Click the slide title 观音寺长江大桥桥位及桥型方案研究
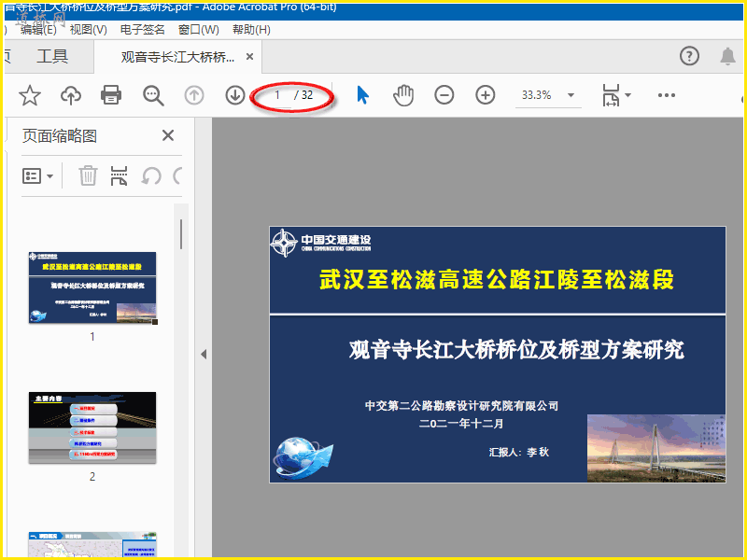 click(516, 350)
